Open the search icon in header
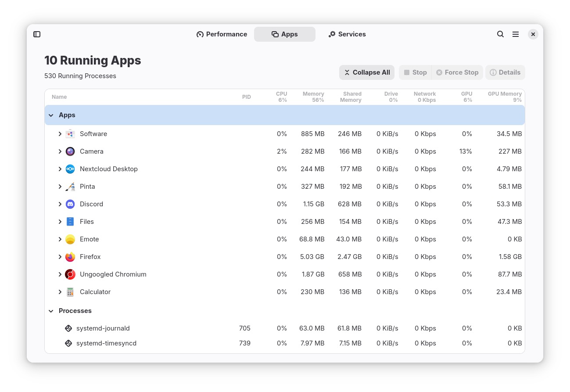 tap(500, 34)
